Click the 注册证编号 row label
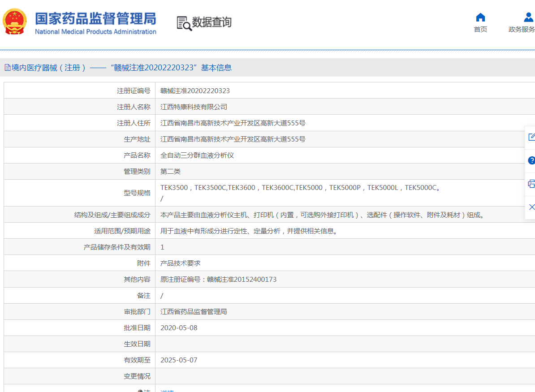 134,91
